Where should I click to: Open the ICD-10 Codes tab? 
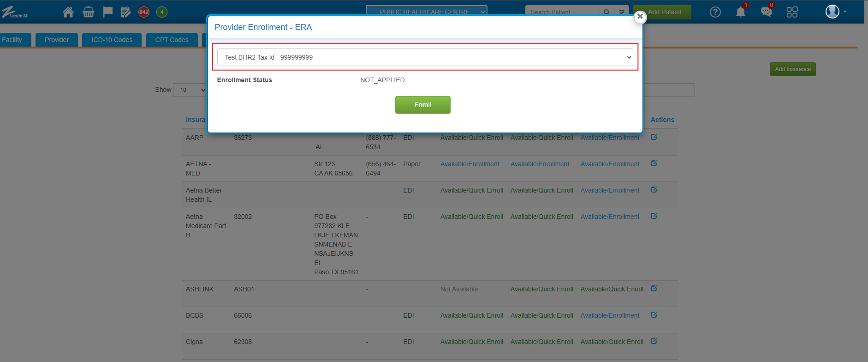tap(112, 40)
